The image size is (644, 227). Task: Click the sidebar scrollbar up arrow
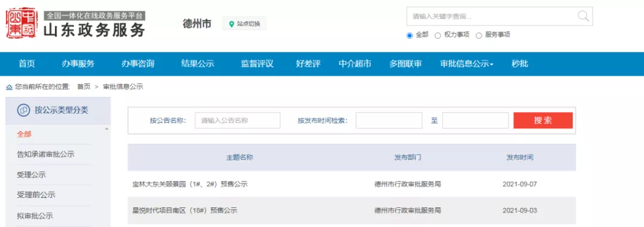[107, 129]
